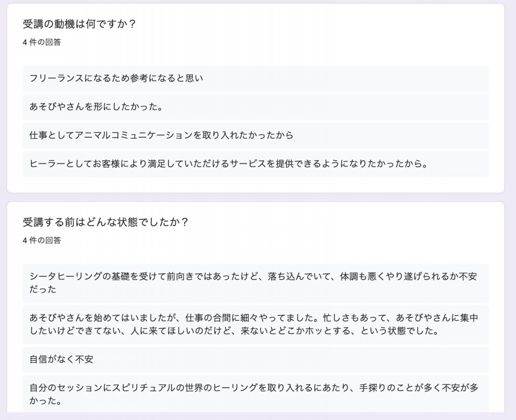
Task: Select the response フリーランスになるため参考になると思い
Action: (x=256, y=79)
